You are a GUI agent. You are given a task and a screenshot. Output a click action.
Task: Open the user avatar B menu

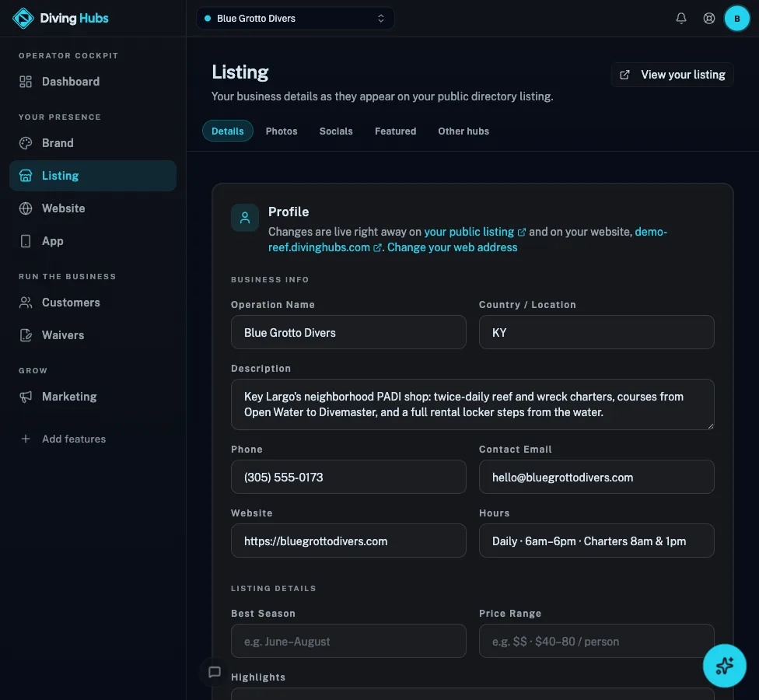pyautogui.click(x=736, y=19)
